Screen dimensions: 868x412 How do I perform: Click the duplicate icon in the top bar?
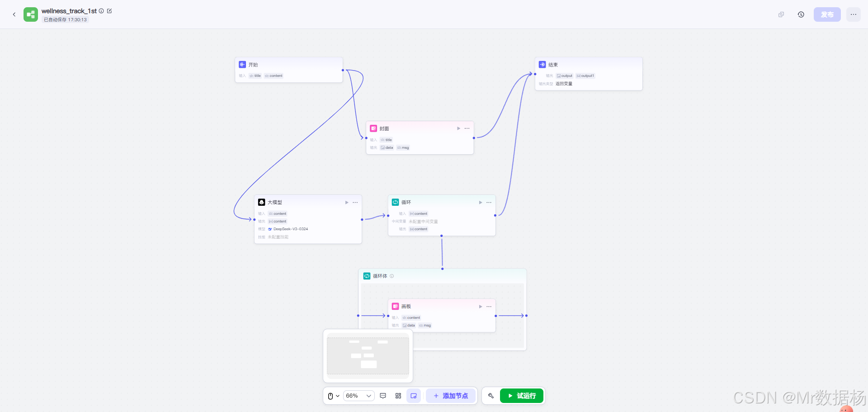click(781, 14)
